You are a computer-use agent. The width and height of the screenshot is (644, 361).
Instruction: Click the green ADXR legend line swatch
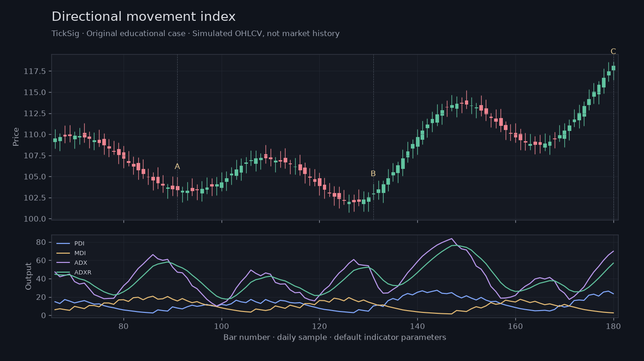click(x=63, y=273)
